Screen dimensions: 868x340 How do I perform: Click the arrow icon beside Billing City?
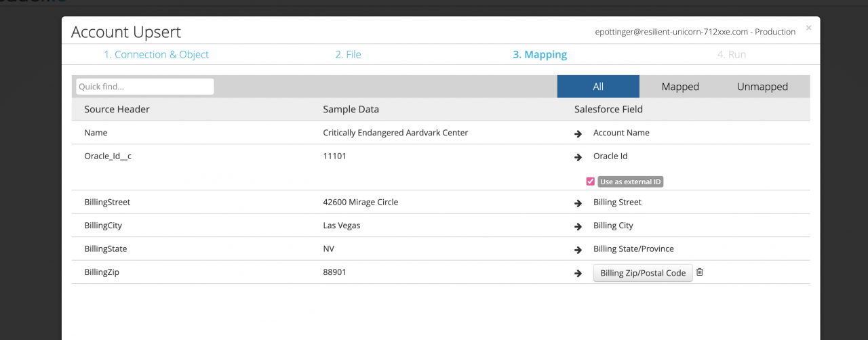[578, 227]
